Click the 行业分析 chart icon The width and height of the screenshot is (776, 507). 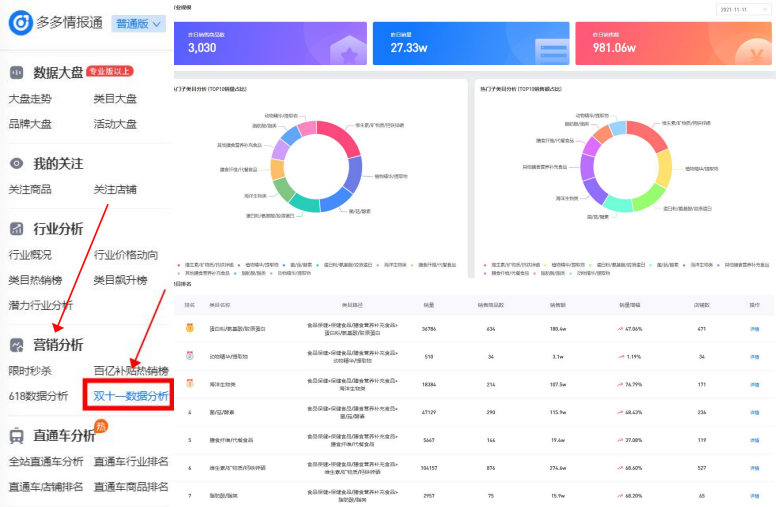(16, 229)
